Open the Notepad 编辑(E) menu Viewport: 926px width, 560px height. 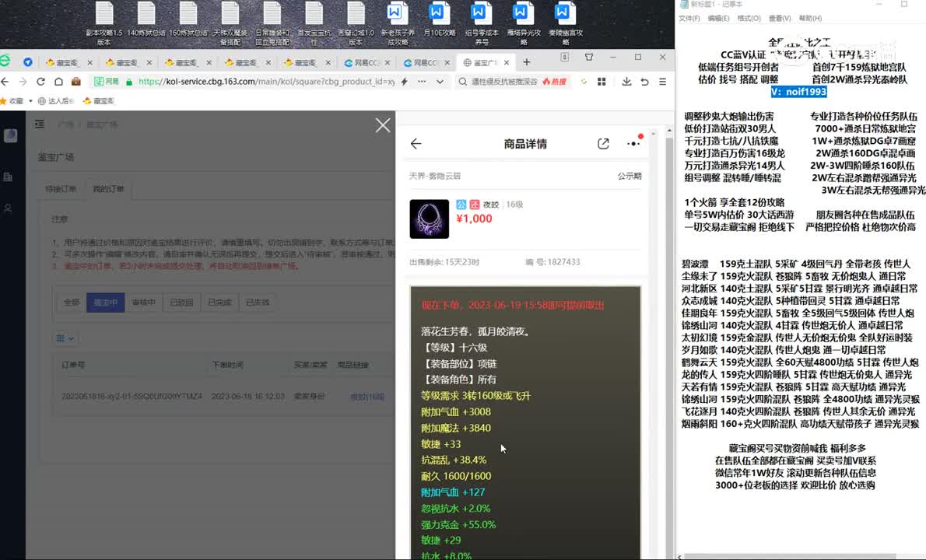coord(718,19)
